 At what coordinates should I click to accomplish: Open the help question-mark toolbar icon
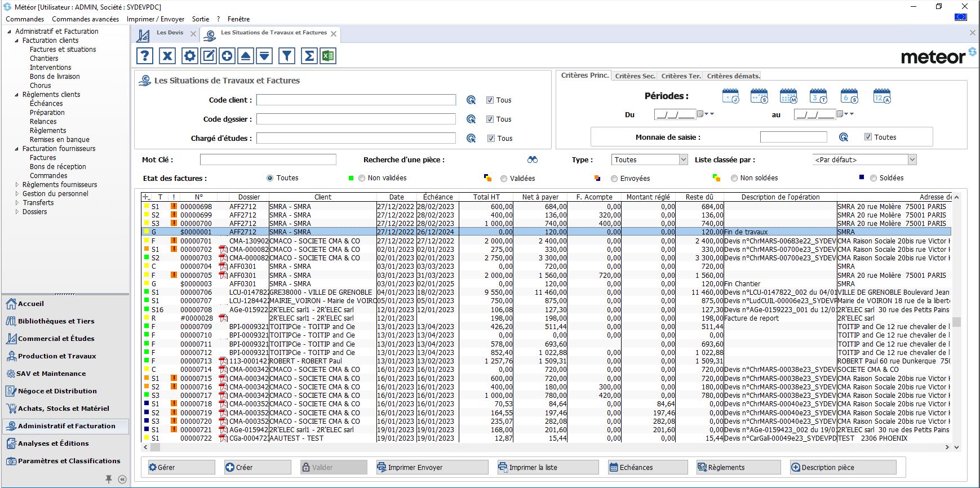click(145, 56)
